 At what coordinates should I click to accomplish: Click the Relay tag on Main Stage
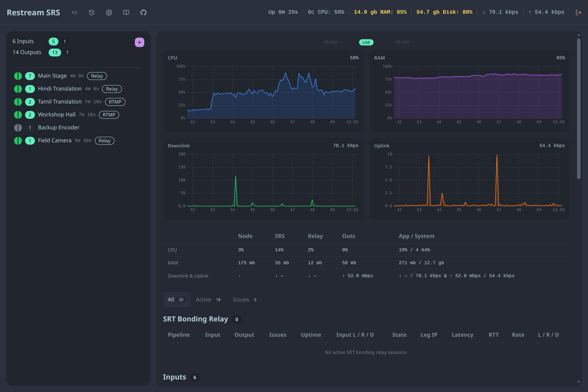97,76
